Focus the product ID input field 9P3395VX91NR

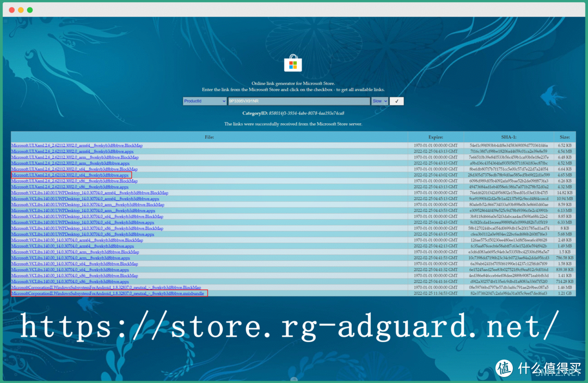coord(299,101)
